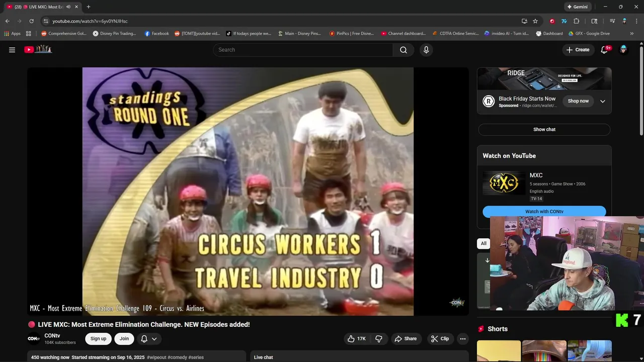Expand the Ridge ad chevron
644x362 pixels.
[x=602, y=101]
